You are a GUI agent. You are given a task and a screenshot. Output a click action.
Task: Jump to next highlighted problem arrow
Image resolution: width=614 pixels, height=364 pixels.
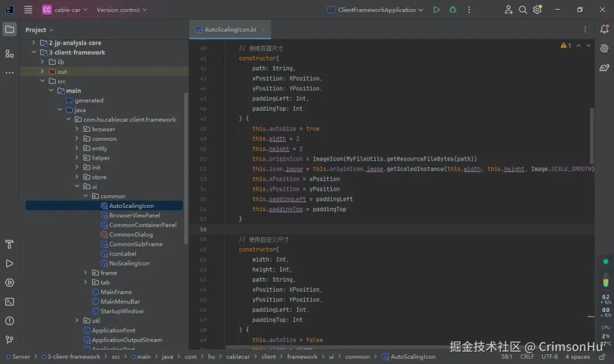(588, 46)
